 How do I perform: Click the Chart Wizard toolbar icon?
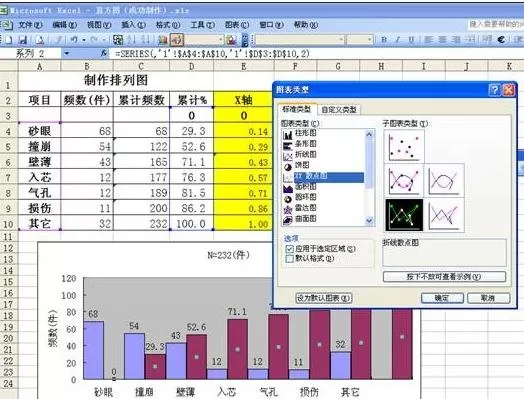click(x=163, y=40)
